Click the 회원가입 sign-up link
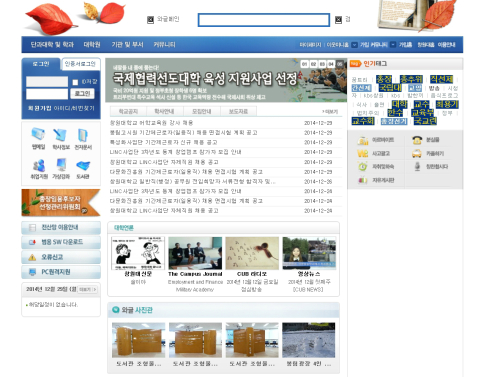Screen dimensions: 500x377 (x=39, y=108)
